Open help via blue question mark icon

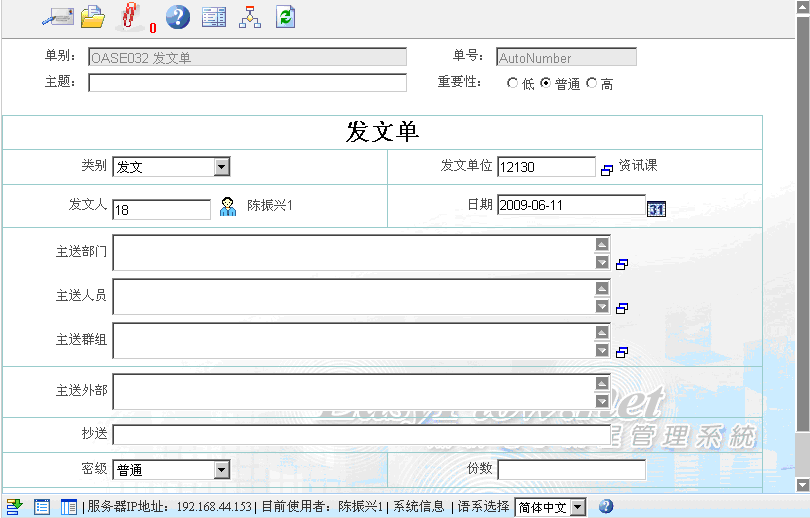177,16
